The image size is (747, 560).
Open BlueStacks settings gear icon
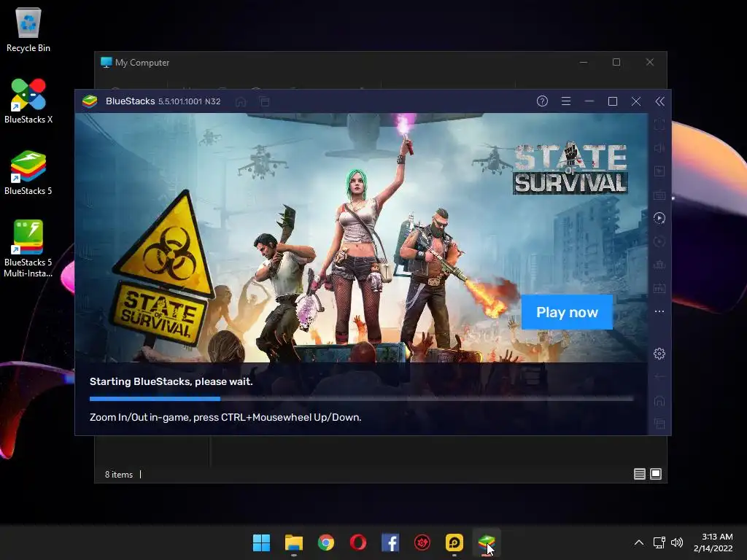(659, 354)
